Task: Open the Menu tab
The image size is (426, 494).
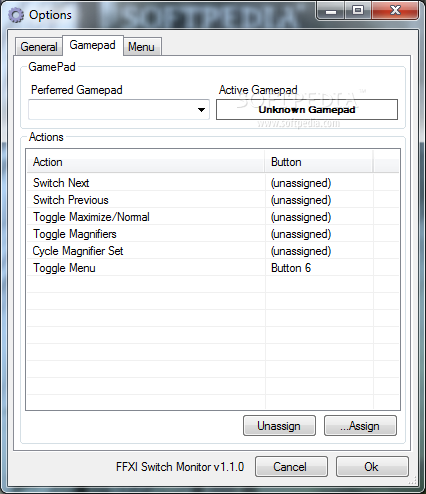Action: pyautogui.click(x=142, y=46)
